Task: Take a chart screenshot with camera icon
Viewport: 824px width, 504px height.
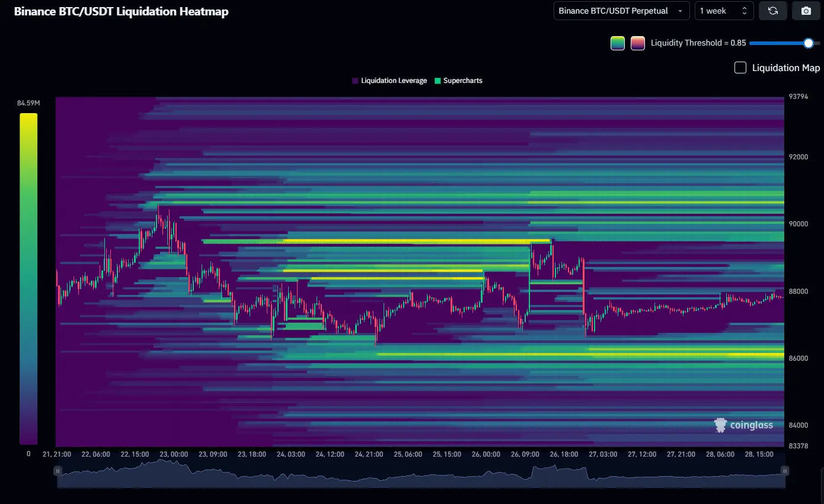Action: click(x=806, y=11)
